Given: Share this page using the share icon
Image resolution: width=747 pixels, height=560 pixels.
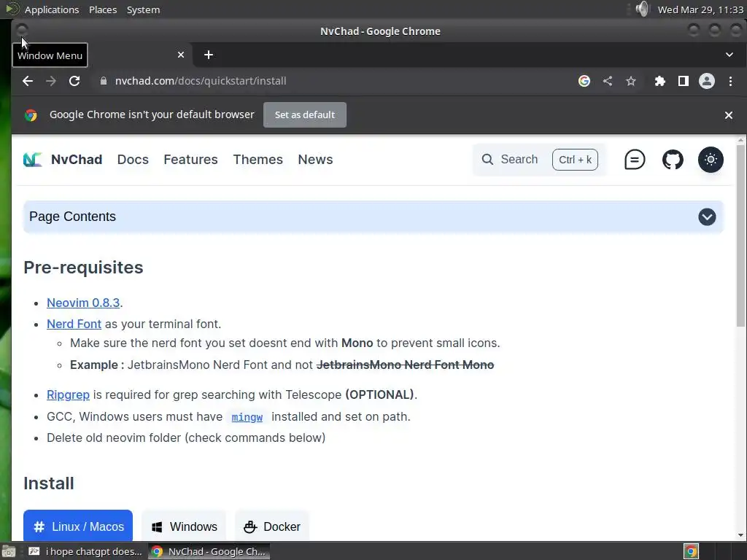Looking at the screenshot, I should 608,81.
